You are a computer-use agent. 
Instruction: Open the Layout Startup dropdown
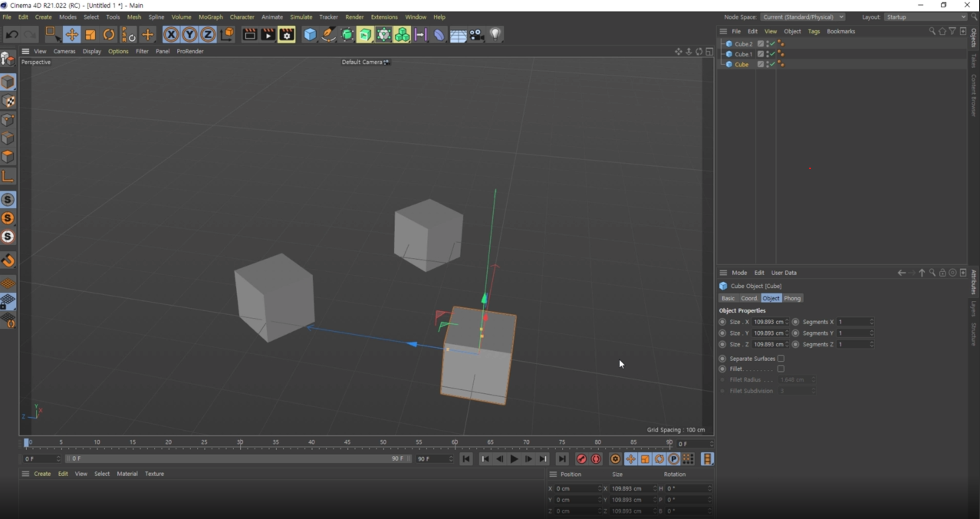(926, 17)
